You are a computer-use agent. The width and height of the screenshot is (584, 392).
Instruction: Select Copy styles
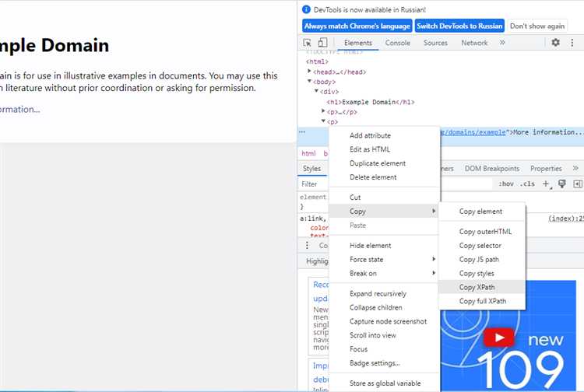click(x=482, y=273)
